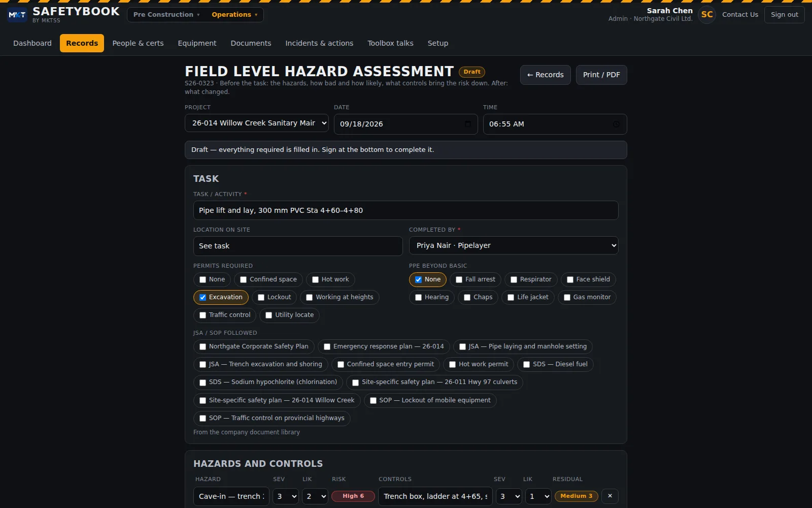Check the Confined space permit box
Image resolution: width=812 pixels, height=508 pixels.
pyautogui.click(x=244, y=279)
